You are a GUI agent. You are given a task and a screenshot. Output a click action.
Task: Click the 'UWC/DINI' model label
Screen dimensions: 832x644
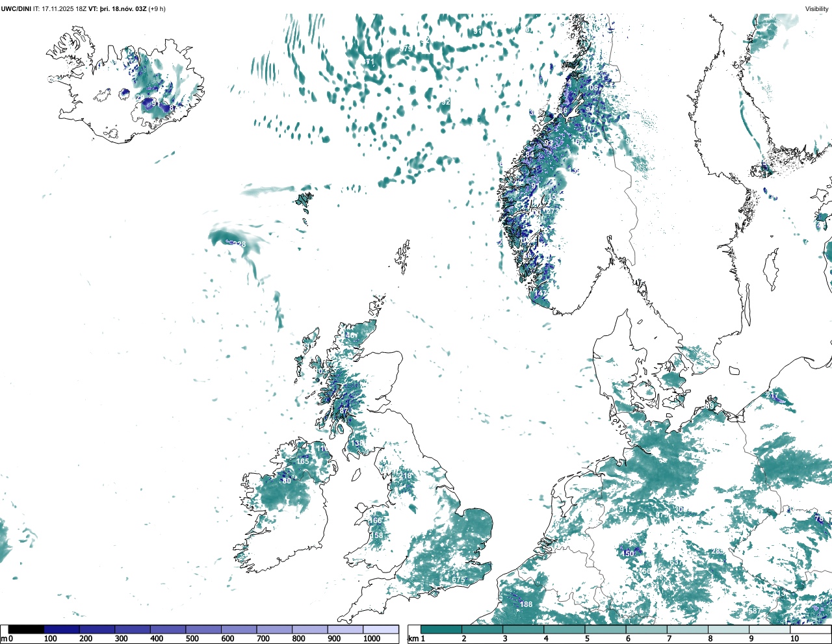click(16, 9)
